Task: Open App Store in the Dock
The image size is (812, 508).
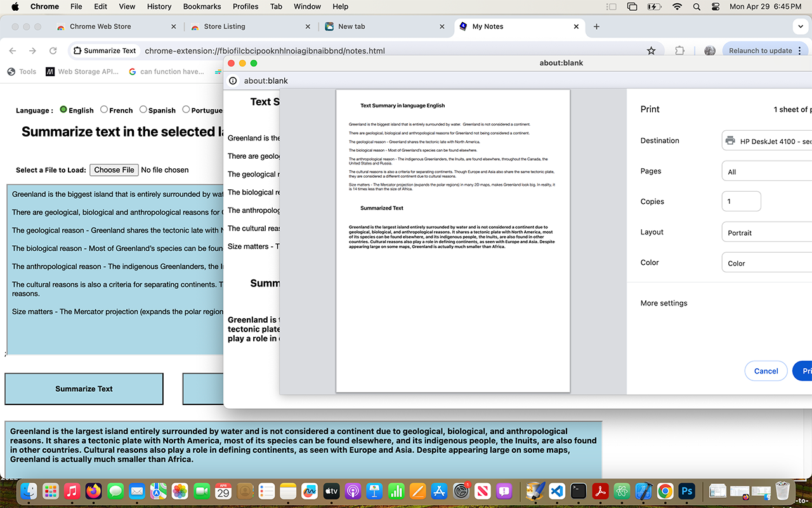Action: [439, 491]
